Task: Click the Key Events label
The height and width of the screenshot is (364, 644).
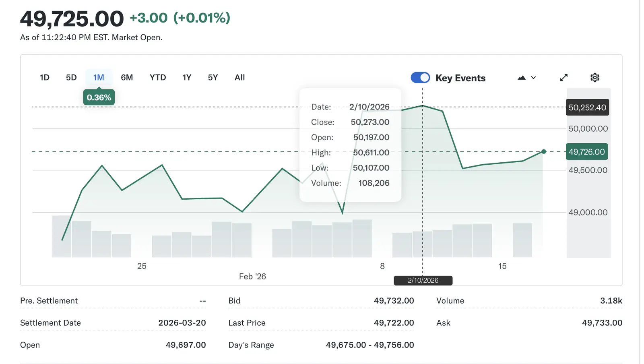Action: pyautogui.click(x=460, y=78)
